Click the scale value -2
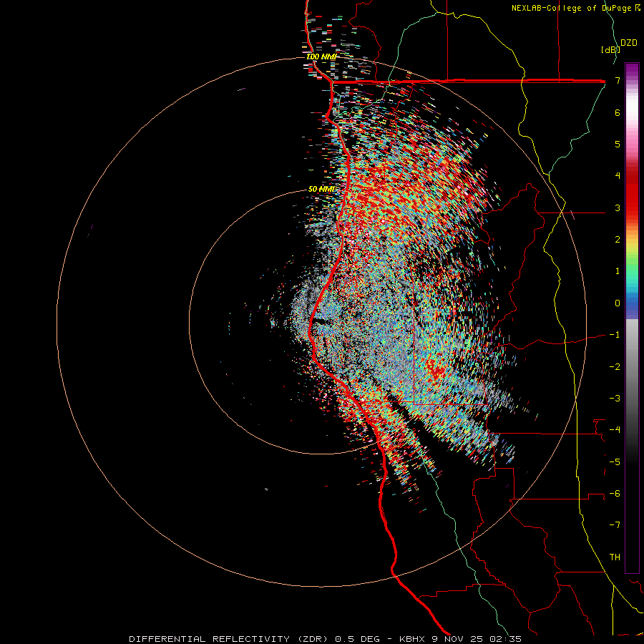 pos(615,367)
